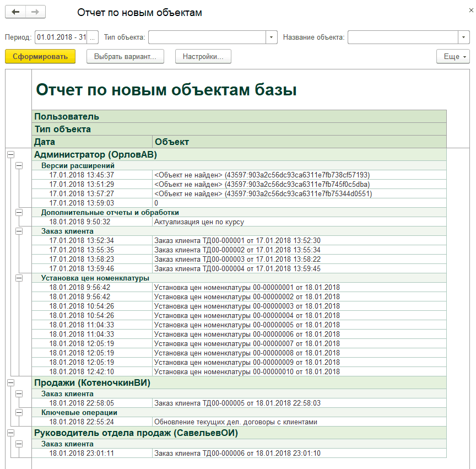Go forward with the right arrow button

point(35,12)
